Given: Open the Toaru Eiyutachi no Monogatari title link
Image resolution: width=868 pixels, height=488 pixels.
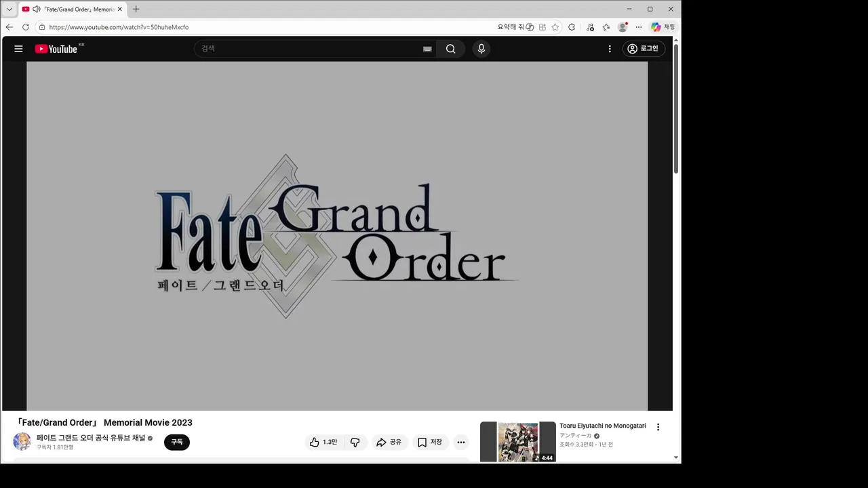Looking at the screenshot, I should click(603, 426).
